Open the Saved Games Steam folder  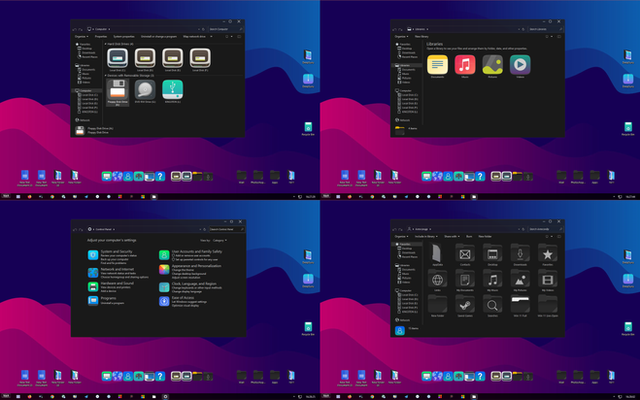click(465, 304)
